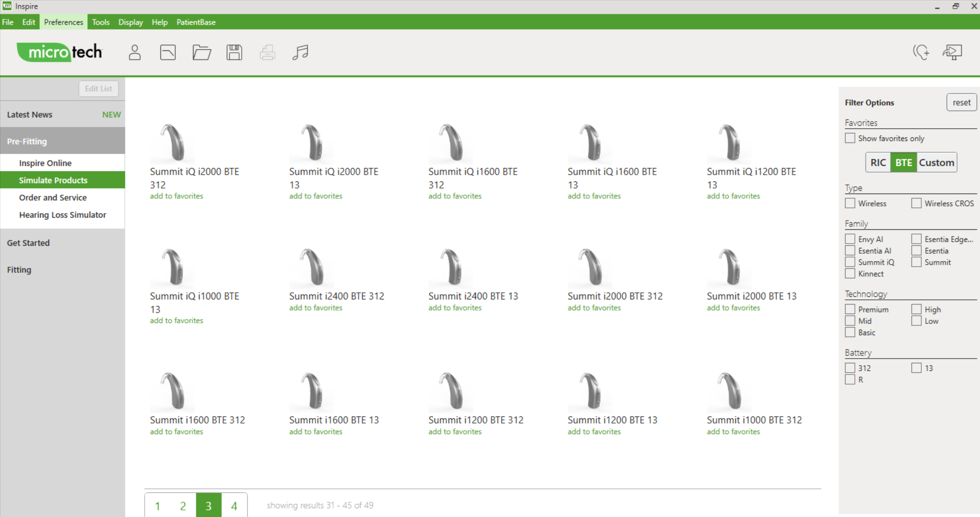
Task: Select the Summit iQ i2000 BTE 312 image
Action: pyautogui.click(x=172, y=143)
